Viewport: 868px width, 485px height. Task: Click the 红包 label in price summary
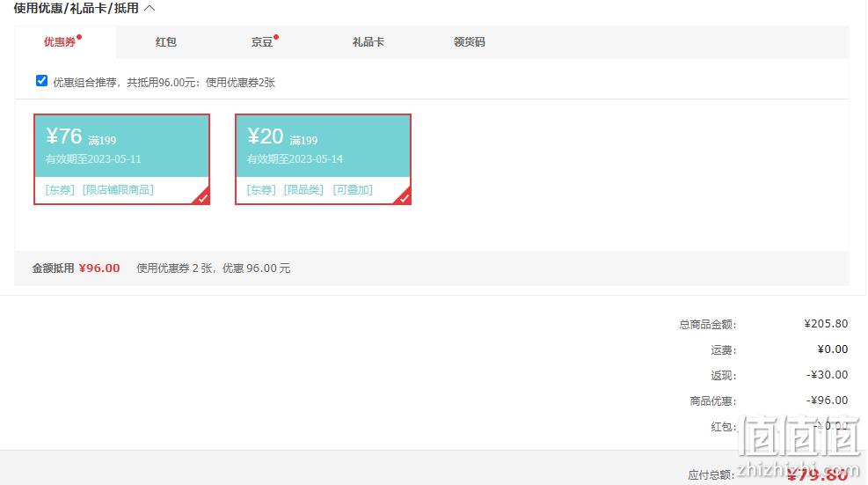pyautogui.click(x=723, y=427)
